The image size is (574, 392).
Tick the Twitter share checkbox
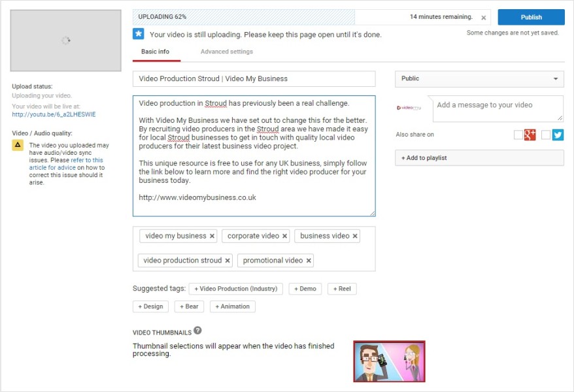(546, 135)
